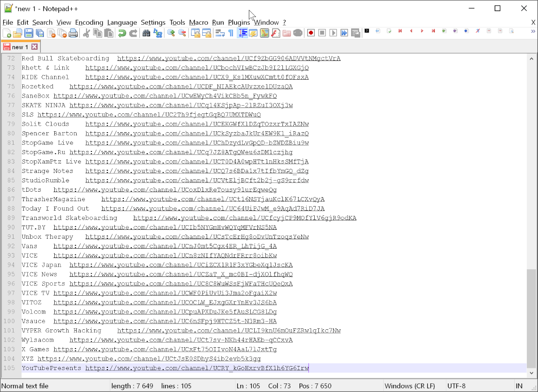Click the Open file folder icon
Image resolution: width=538 pixels, height=392 pixels.
18,33
